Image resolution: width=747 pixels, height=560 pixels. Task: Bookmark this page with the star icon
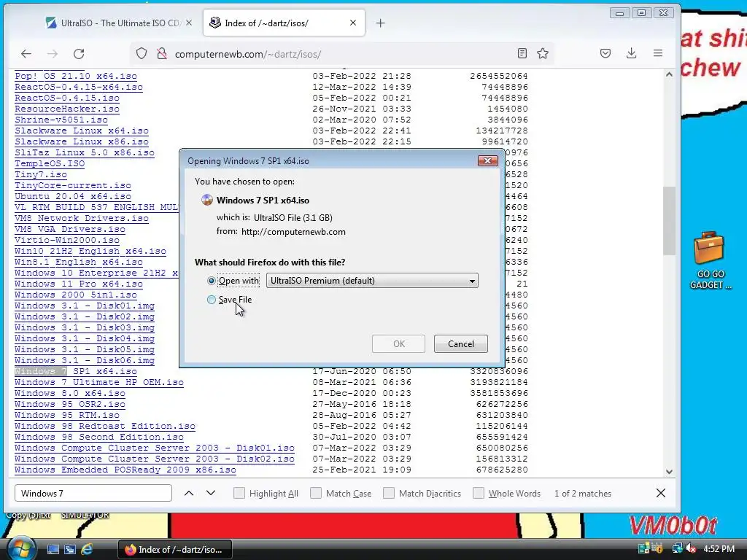(x=543, y=53)
